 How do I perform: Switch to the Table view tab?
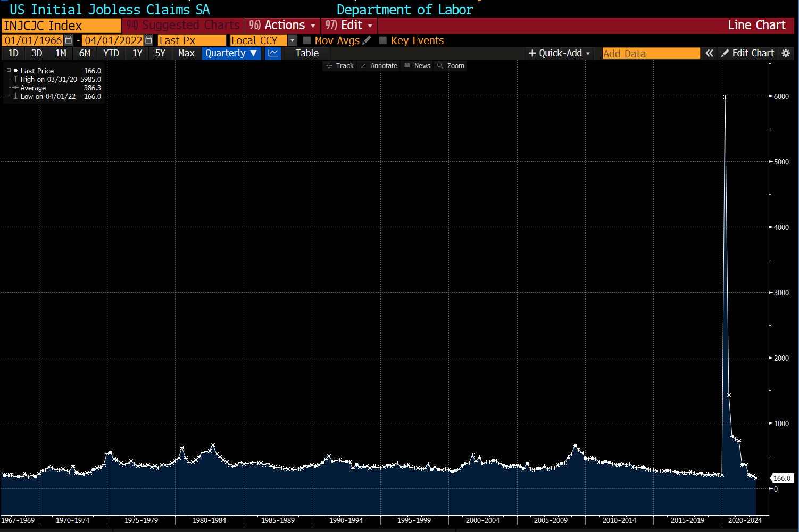coord(307,53)
